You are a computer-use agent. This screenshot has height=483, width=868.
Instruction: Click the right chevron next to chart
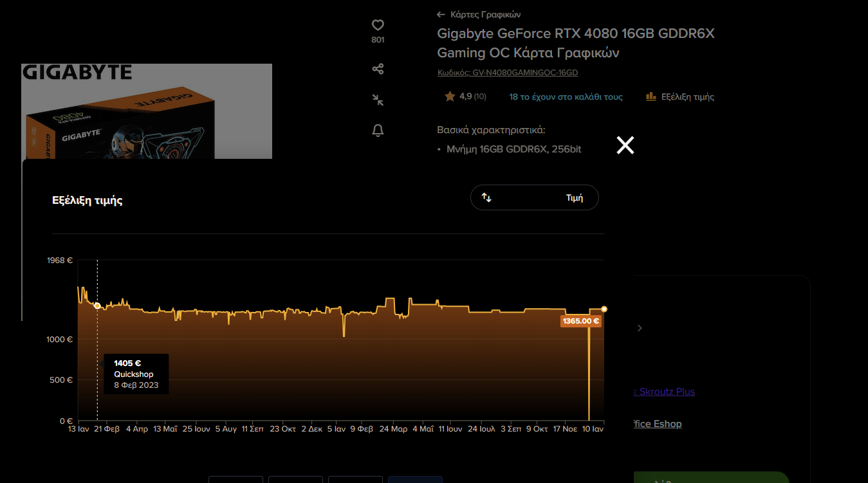(639, 328)
